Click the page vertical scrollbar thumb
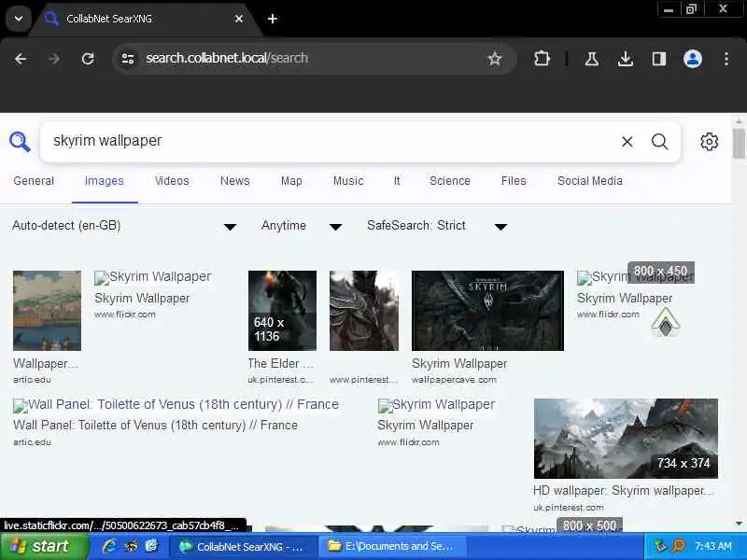747x560 pixels. pyautogui.click(x=739, y=144)
